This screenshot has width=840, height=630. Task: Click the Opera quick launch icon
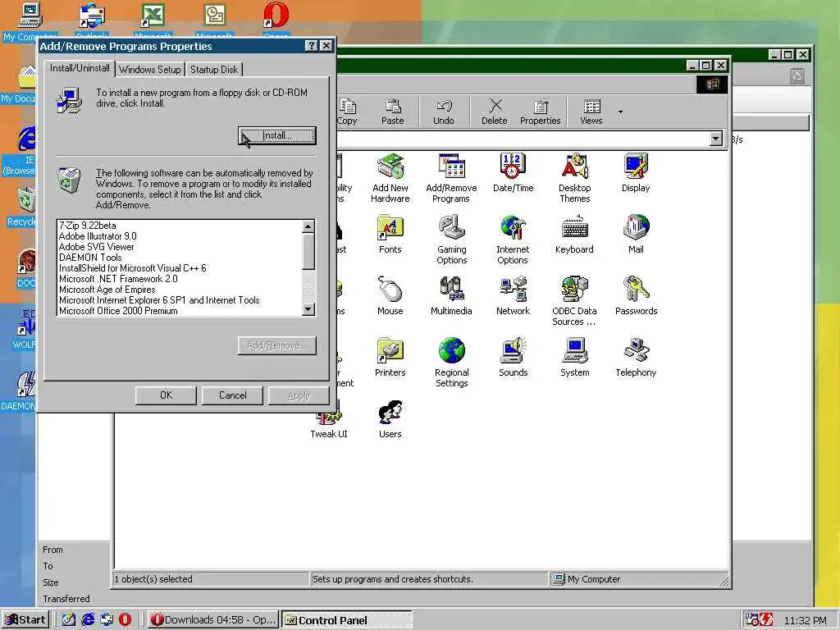click(125, 620)
